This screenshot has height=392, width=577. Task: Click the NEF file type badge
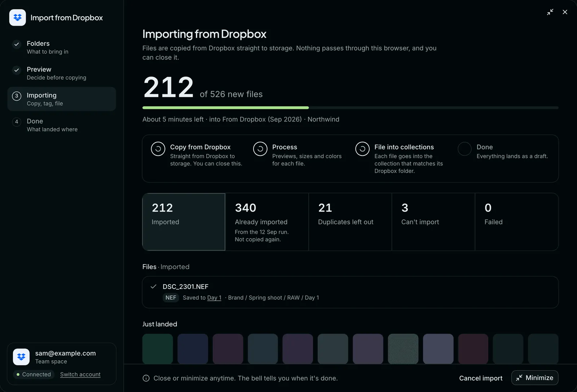[x=171, y=298]
